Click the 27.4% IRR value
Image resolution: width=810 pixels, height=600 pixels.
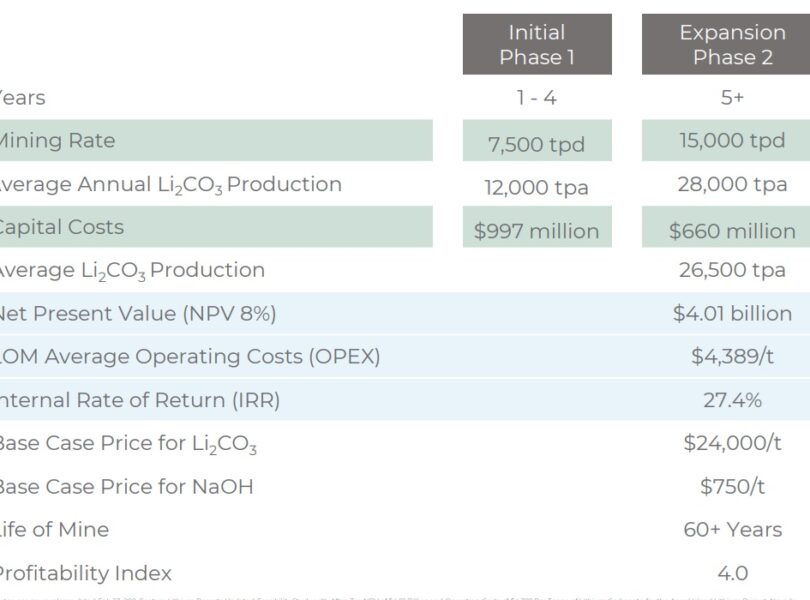pos(732,400)
